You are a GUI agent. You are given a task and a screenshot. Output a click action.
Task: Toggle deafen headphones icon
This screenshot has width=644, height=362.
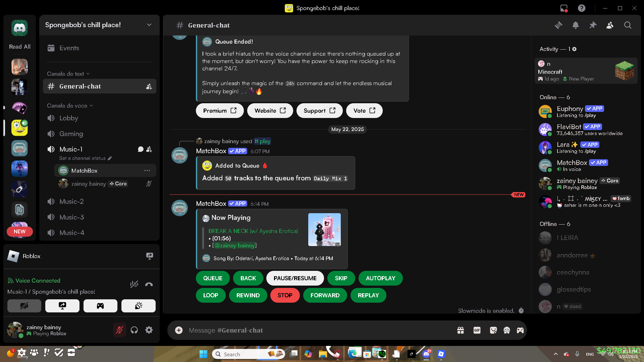point(134,330)
